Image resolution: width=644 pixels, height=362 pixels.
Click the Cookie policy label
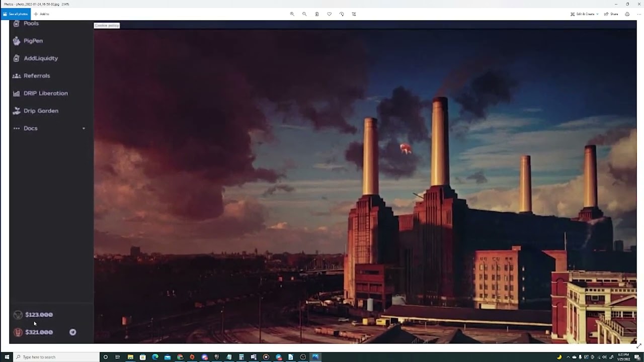click(x=107, y=25)
